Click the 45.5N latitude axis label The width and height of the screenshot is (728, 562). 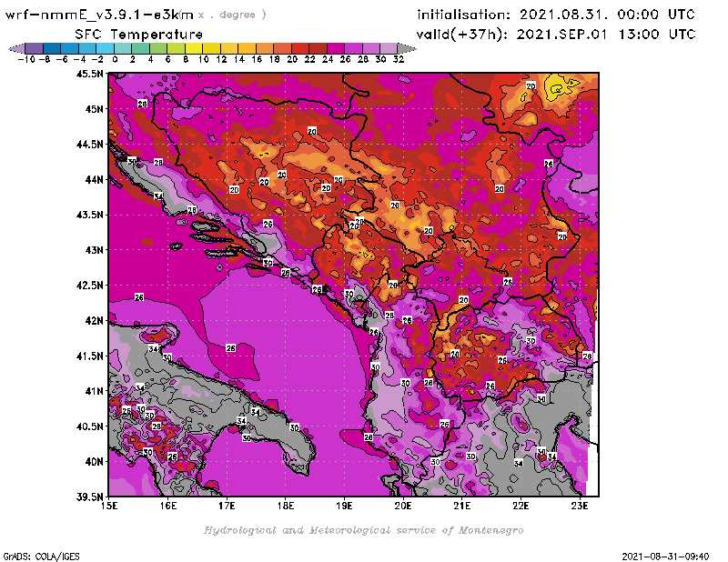click(89, 74)
